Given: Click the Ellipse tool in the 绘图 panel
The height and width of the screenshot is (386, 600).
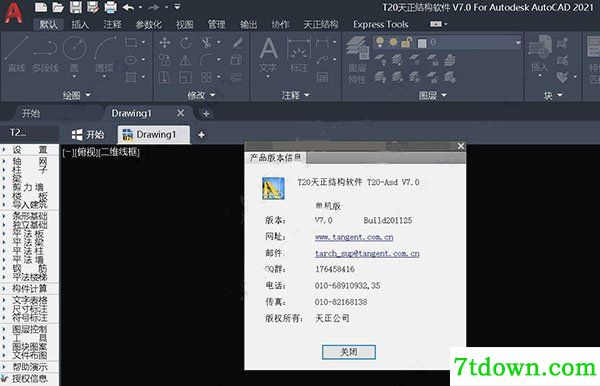Looking at the screenshot, I should point(130,60).
